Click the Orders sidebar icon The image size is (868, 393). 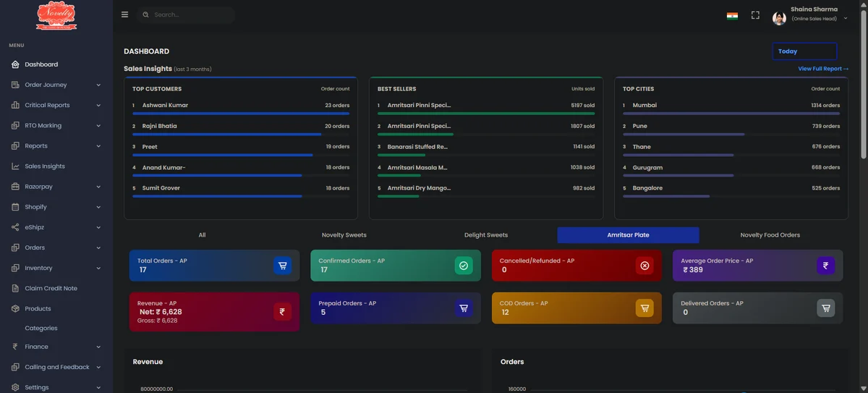(x=16, y=248)
